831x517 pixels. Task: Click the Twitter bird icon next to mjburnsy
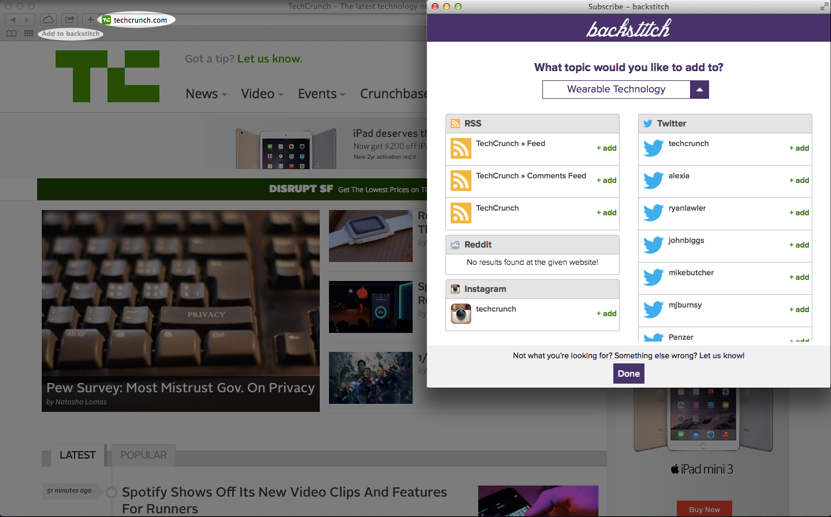tap(653, 309)
